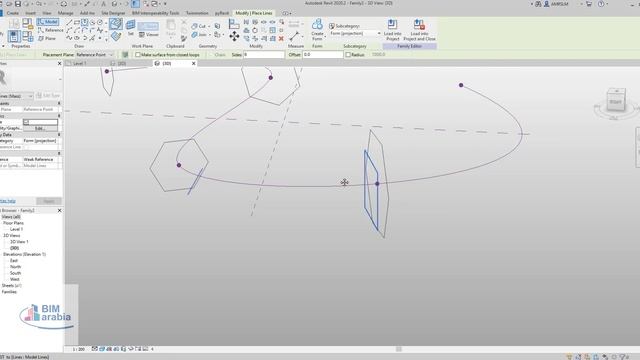
Task: Enable the Radius checkbox
Action: point(348,55)
